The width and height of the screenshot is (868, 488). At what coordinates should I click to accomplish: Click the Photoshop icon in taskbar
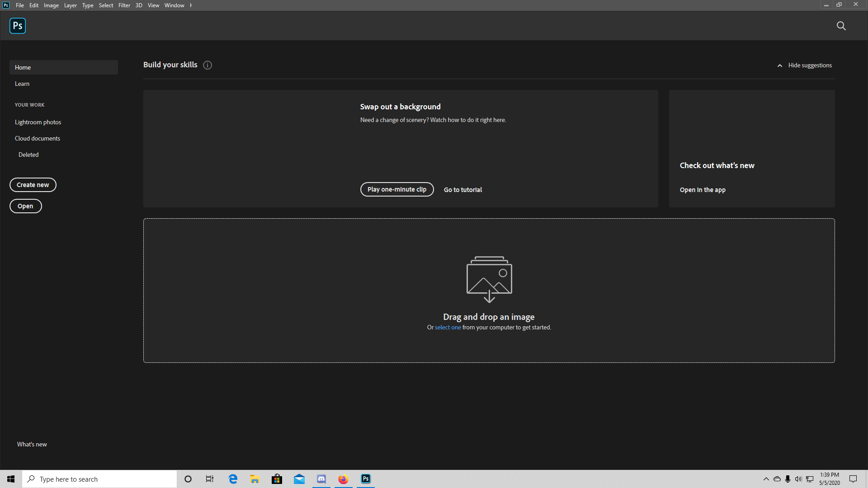click(365, 479)
